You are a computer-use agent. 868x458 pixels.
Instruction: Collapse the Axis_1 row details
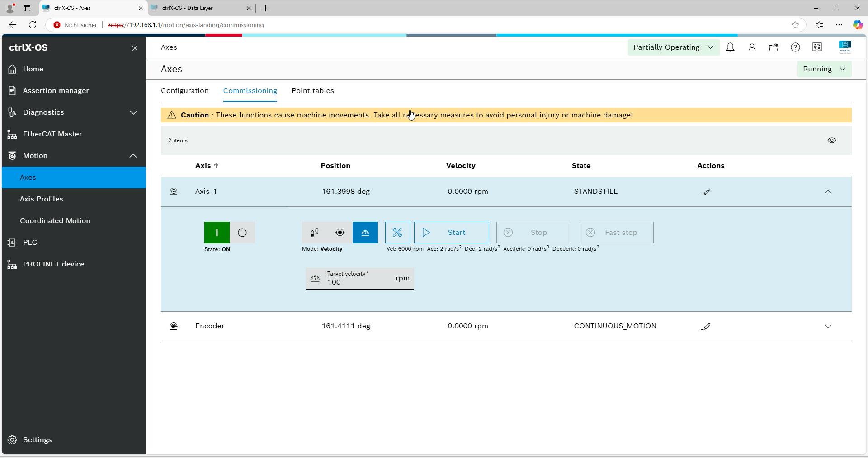tap(828, 192)
